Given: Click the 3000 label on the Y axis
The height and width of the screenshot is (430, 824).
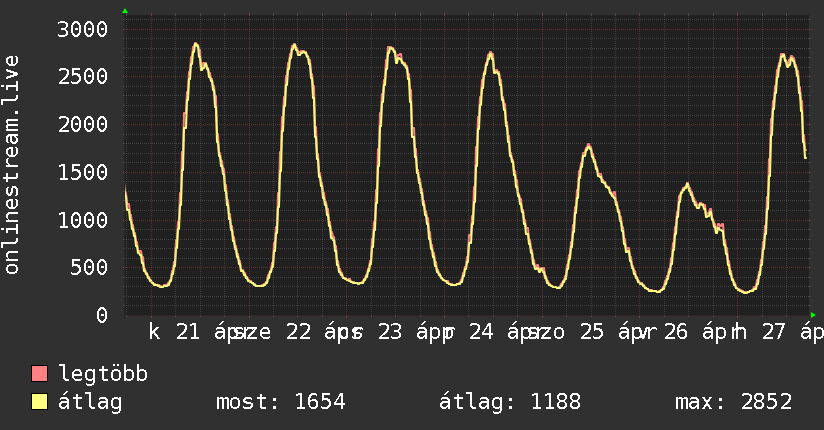Looking at the screenshot, I should click(x=81, y=29).
